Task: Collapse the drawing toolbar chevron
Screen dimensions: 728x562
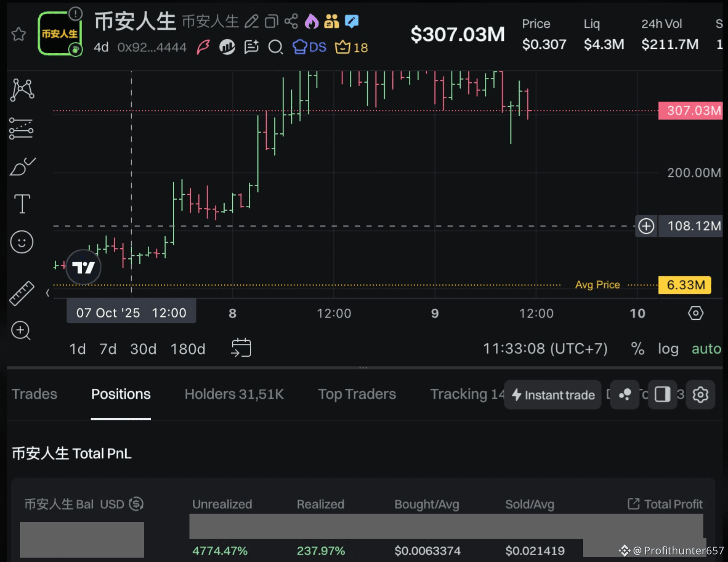Action: click(47, 293)
